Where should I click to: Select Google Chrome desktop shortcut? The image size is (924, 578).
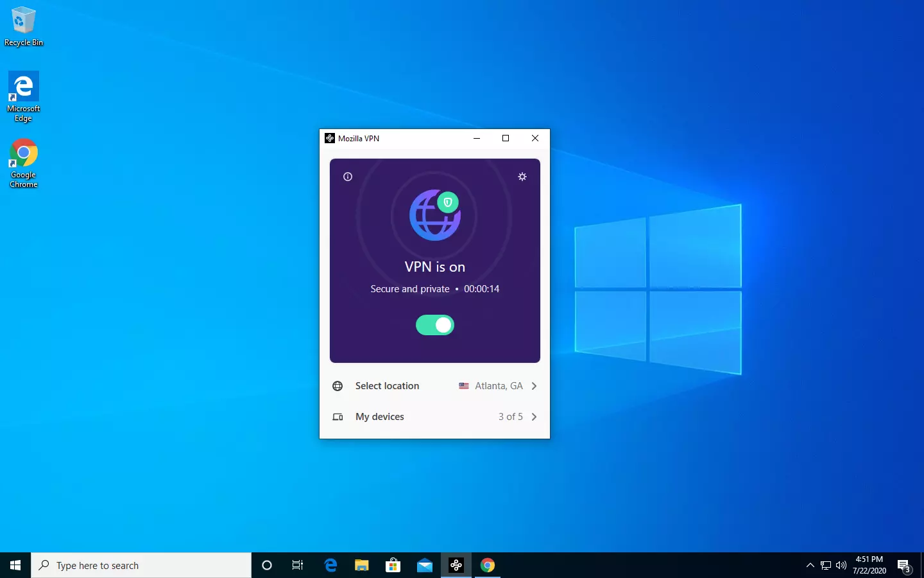[24, 163]
